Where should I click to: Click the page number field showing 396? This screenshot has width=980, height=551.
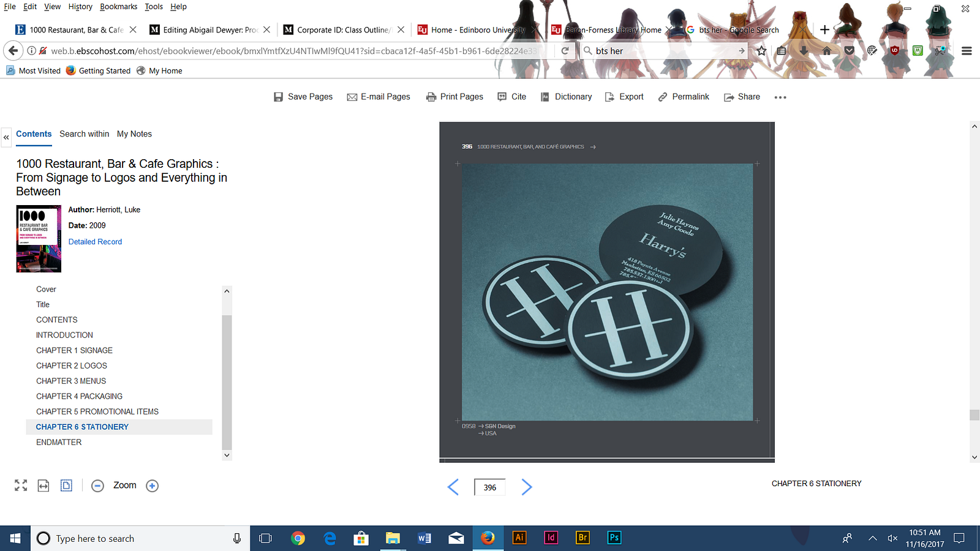pyautogui.click(x=490, y=487)
